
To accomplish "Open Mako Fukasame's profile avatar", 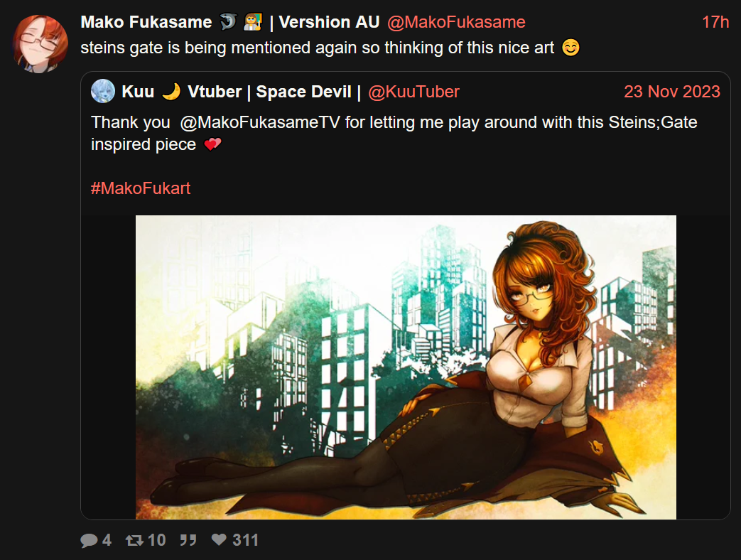I will coord(40,44).
